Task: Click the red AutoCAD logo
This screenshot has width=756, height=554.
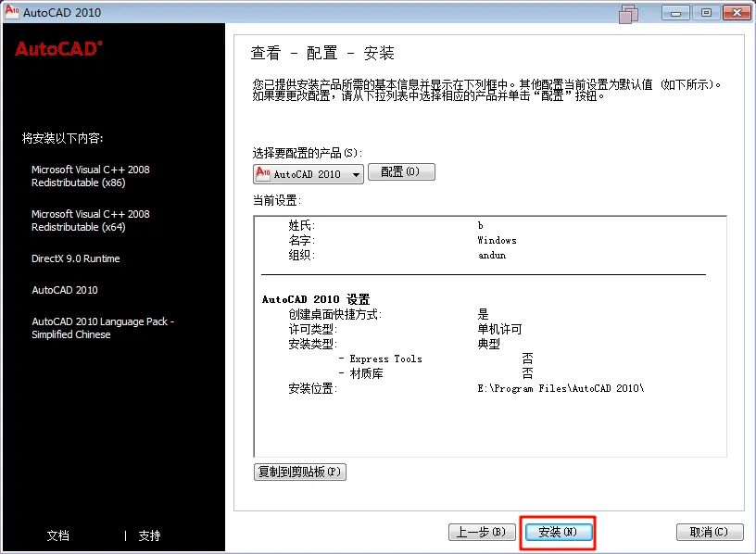Action: tap(58, 49)
